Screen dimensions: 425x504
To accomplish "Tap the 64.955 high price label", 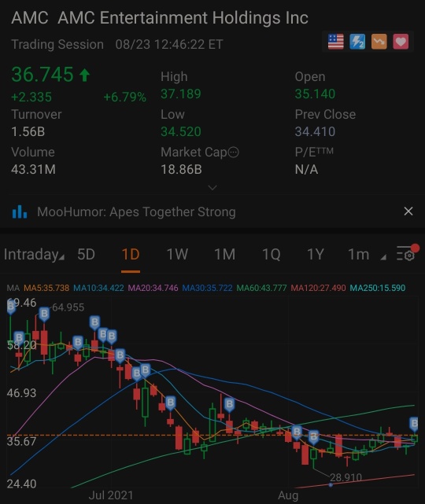I will click(68, 307).
